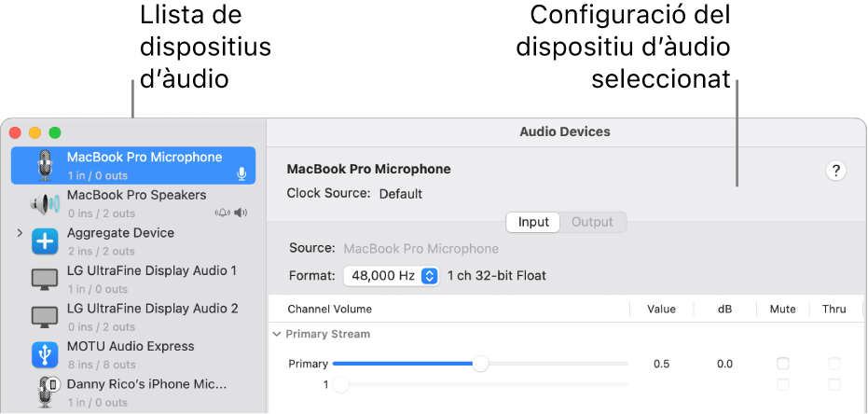Click the LG UltraFine Display Audio 1 icon
The width and height of the screenshot is (868, 414).
44,279
